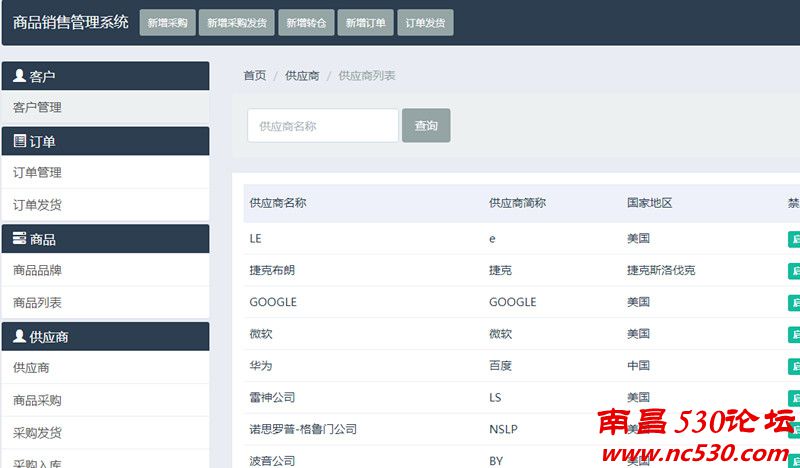The width and height of the screenshot is (800, 468).
Task: Focus the 供应商名称 search field
Action: 322,126
